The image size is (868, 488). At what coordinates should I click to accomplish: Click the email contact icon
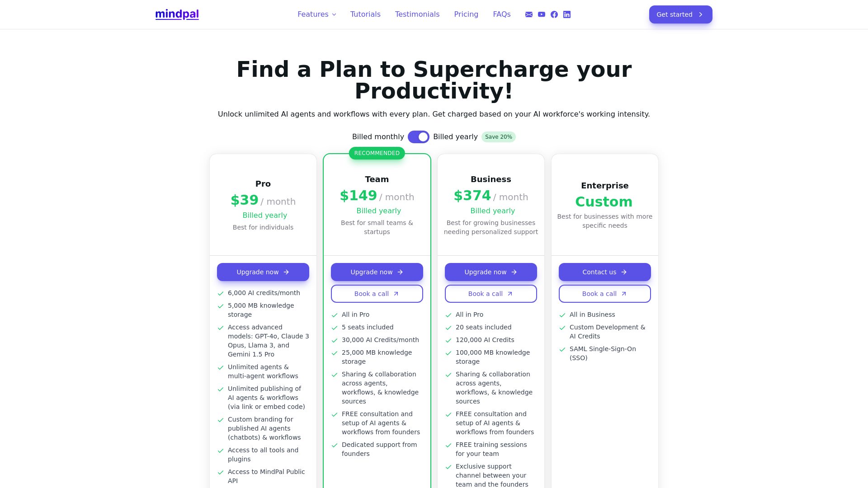tap(528, 14)
